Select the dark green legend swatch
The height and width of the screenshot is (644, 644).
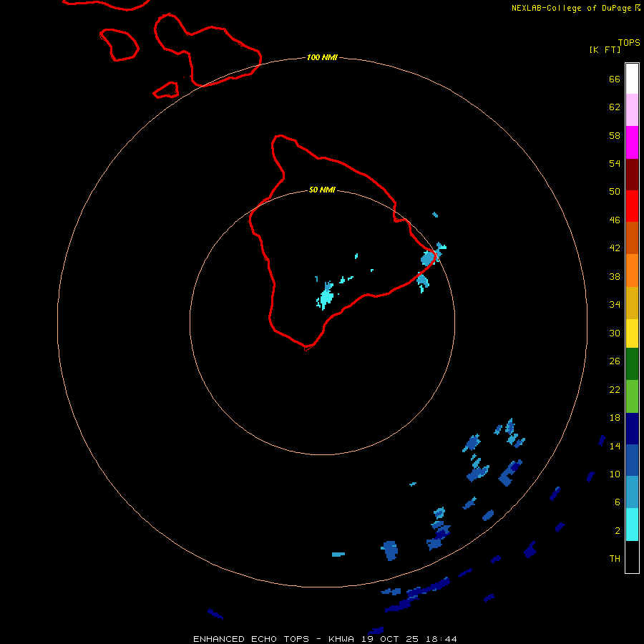pos(632,364)
